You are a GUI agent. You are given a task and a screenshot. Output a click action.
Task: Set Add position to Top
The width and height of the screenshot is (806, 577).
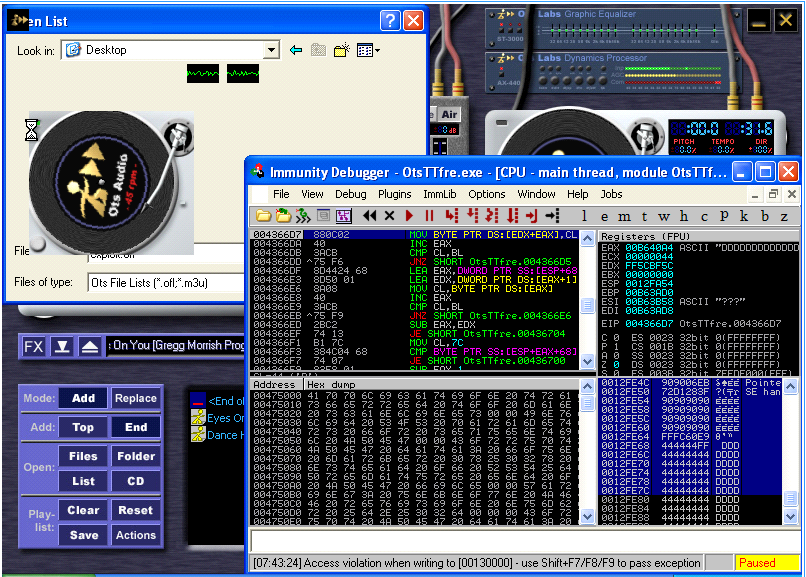(83, 427)
